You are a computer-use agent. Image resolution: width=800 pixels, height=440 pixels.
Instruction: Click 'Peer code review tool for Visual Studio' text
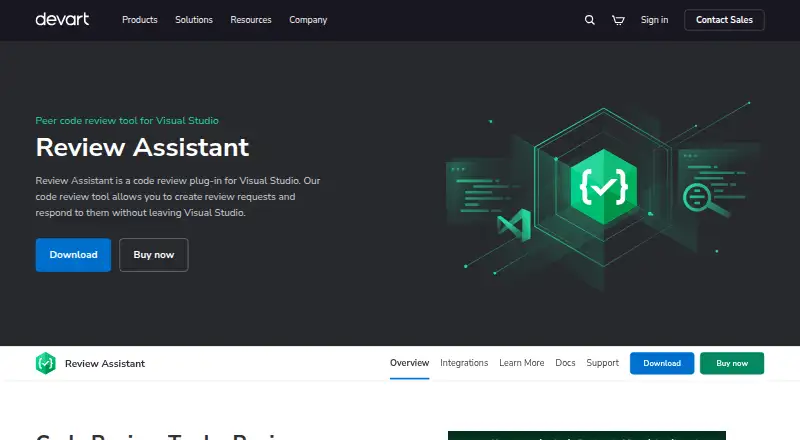127,121
